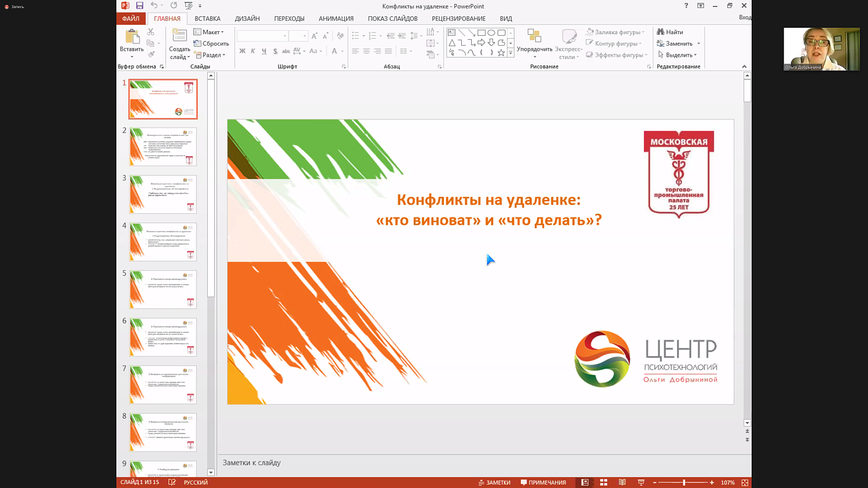The image size is (868, 488).
Task: Click the zoom slider in status bar
Action: coord(683,482)
